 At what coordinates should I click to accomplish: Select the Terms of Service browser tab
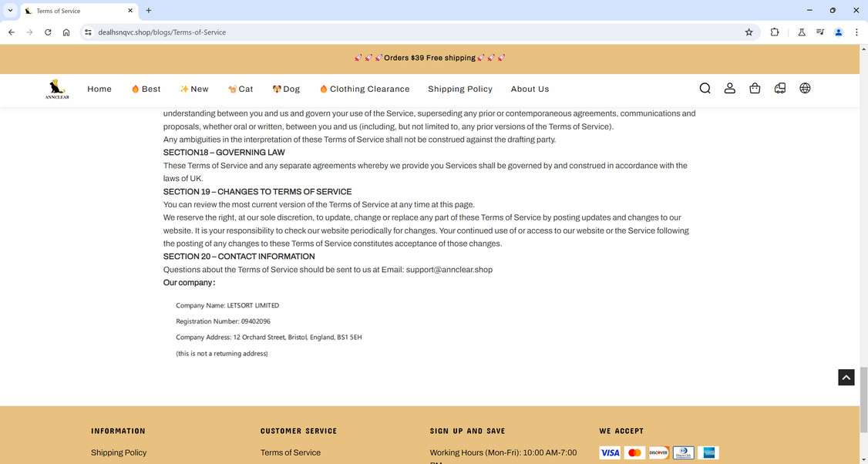(x=79, y=11)
